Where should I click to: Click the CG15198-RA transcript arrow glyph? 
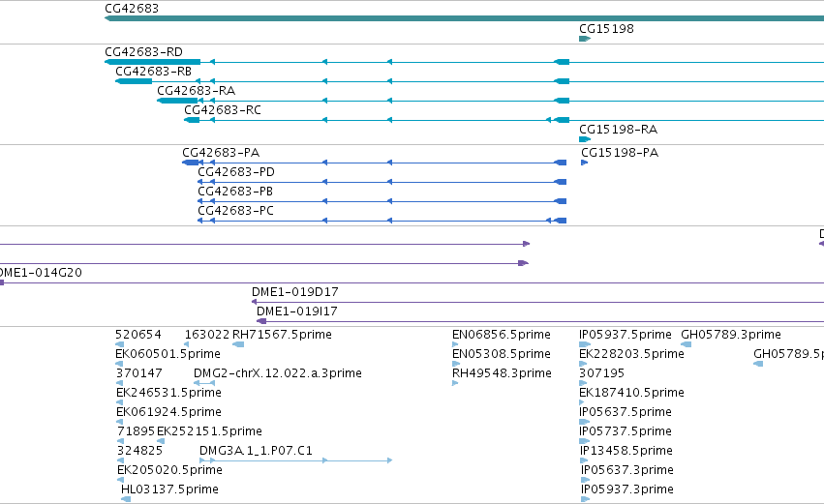pos(585,139)
